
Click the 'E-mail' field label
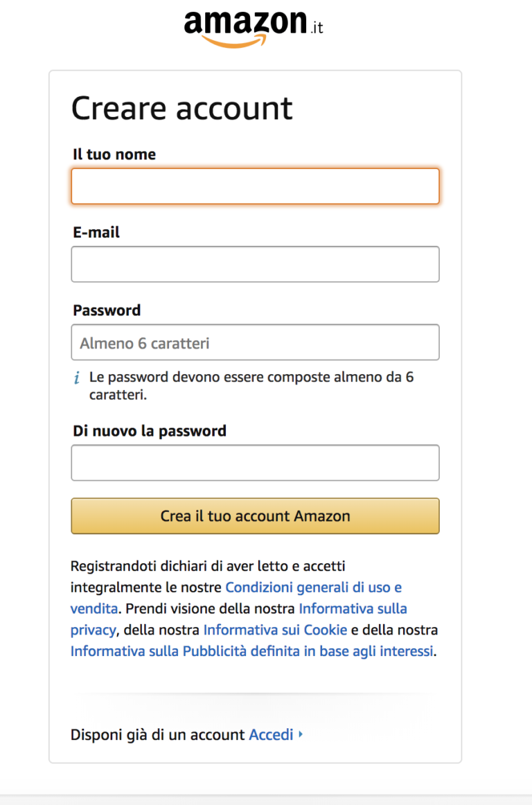click(x=96, y=233)
